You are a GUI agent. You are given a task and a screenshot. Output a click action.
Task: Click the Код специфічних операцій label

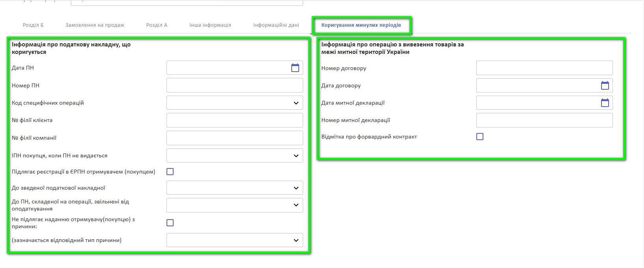48,103
